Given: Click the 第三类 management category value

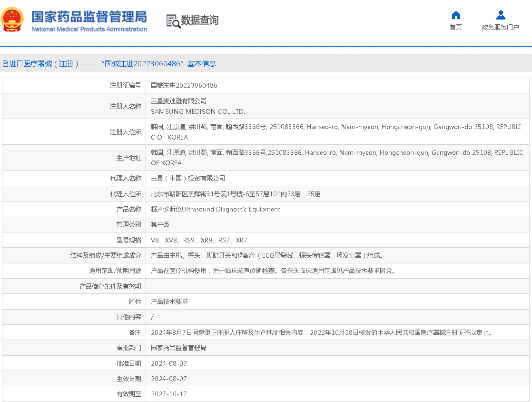Looking at the screenshot, I should click(x=160, y=224).
